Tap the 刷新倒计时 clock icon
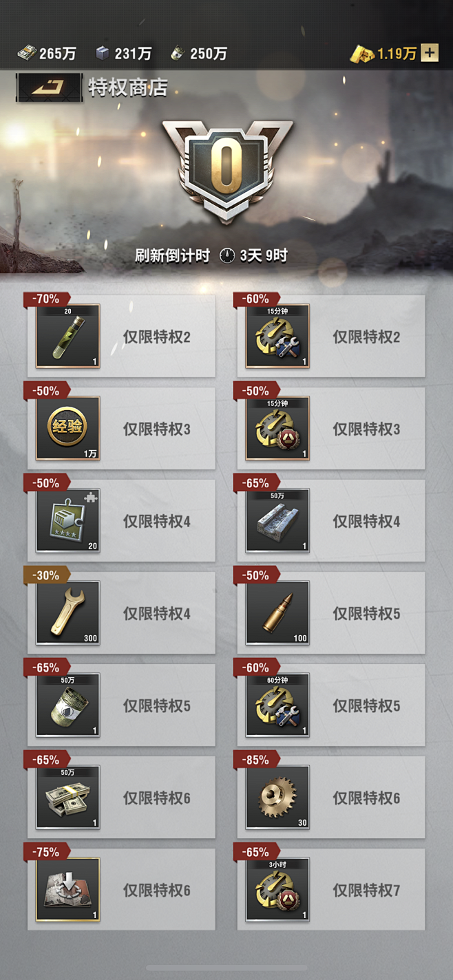Screen dimensions: 453x980 click(226, 255)
